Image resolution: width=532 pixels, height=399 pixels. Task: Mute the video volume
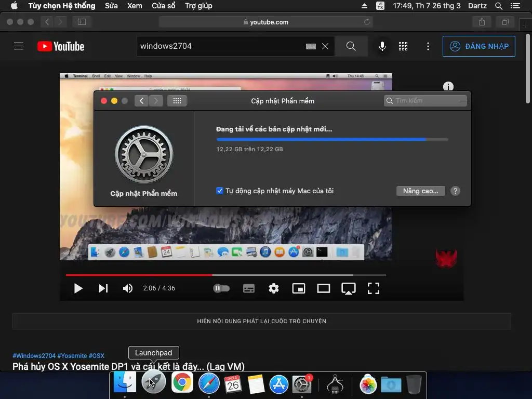128,288
